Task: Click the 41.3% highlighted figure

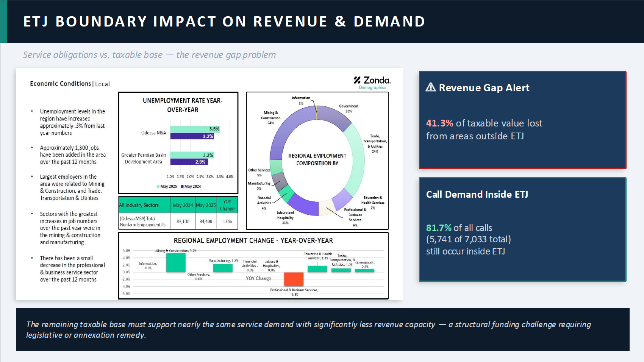Action: 439,123
